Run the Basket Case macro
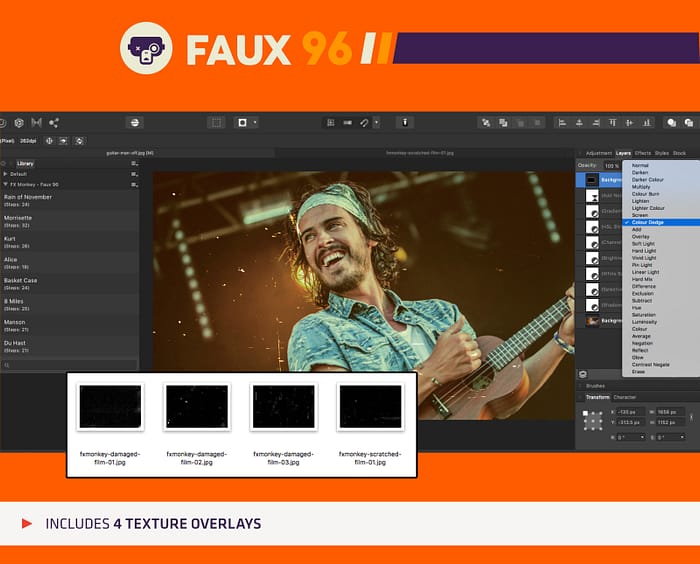This screenshot has width=700, height=564. coord(70,284)
